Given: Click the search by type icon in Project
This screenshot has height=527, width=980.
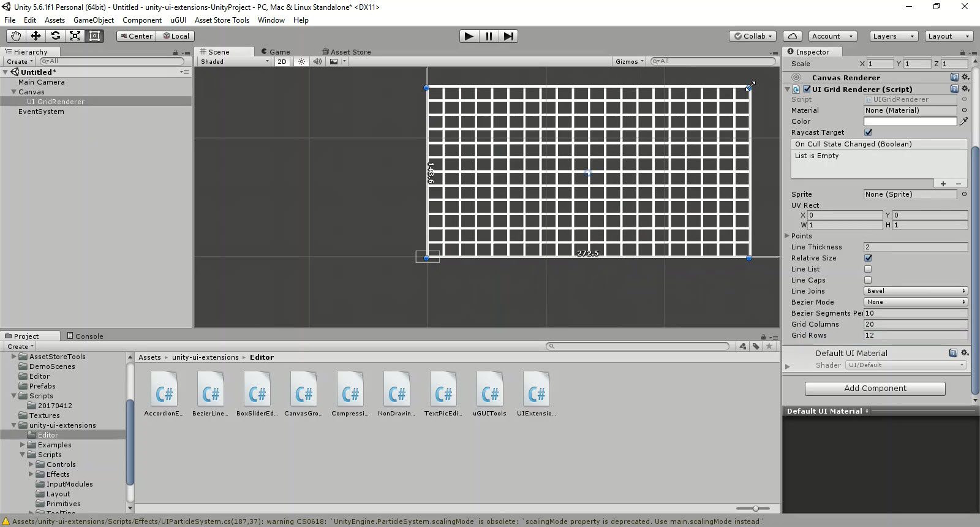Looking at the screenshot, I should pos(743,346).
